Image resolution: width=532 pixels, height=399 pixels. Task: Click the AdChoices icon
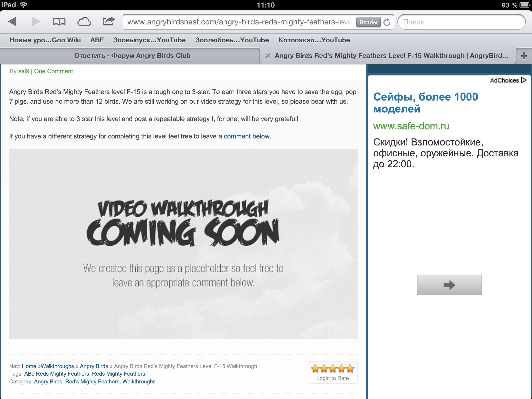(524, 80)
